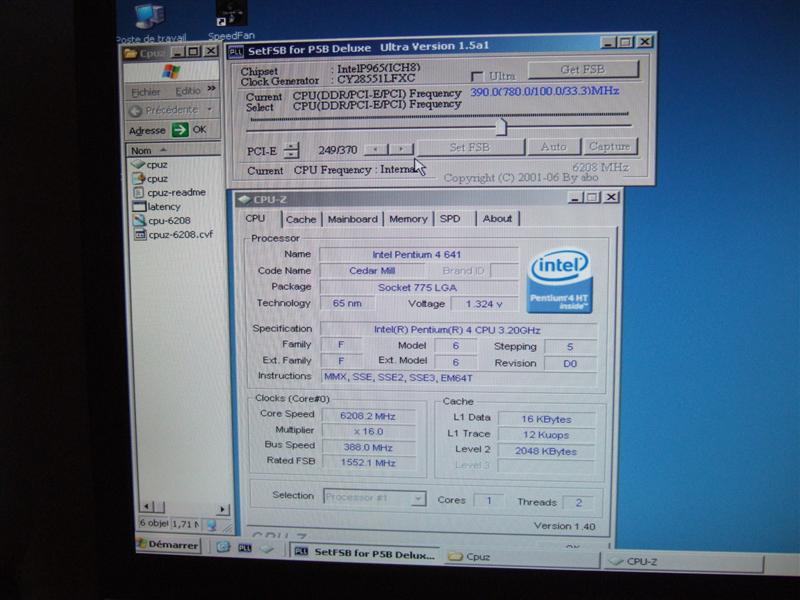Switch to the Memory tab
Viewport: 800px width, 600px height.
pyautogui.click(x=408, y=219)
